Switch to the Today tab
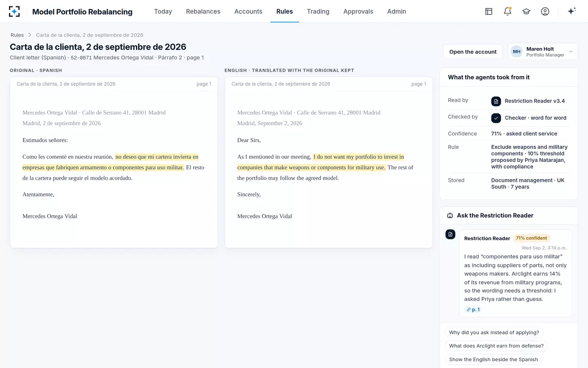 coord(163,11)
